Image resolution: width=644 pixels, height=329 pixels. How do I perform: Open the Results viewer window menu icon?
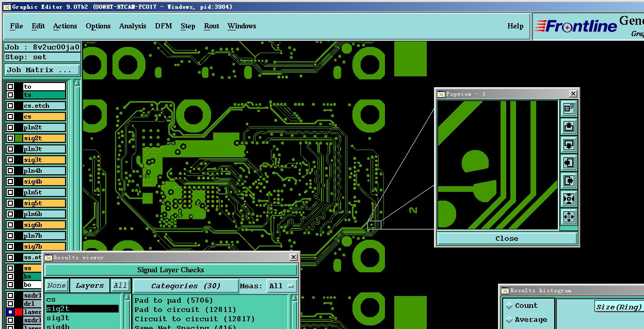click(x=48, y=257)
